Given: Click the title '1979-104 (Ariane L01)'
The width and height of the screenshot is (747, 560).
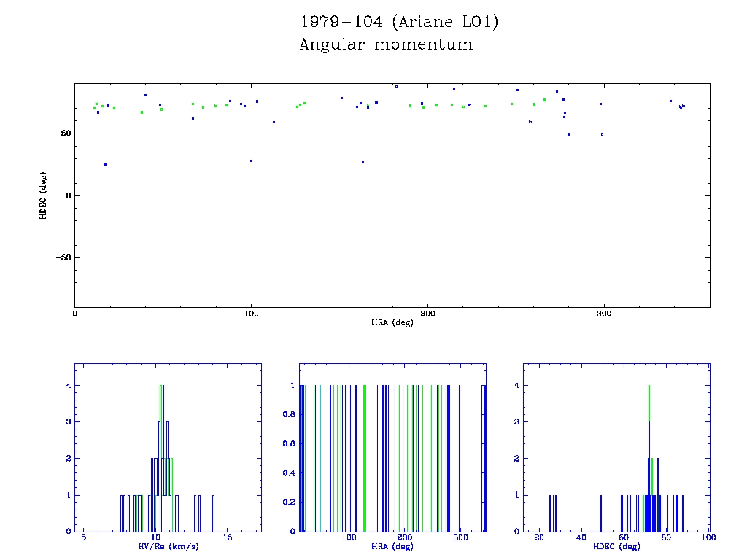Looking at the screenshot, I should tap(400, 23).
